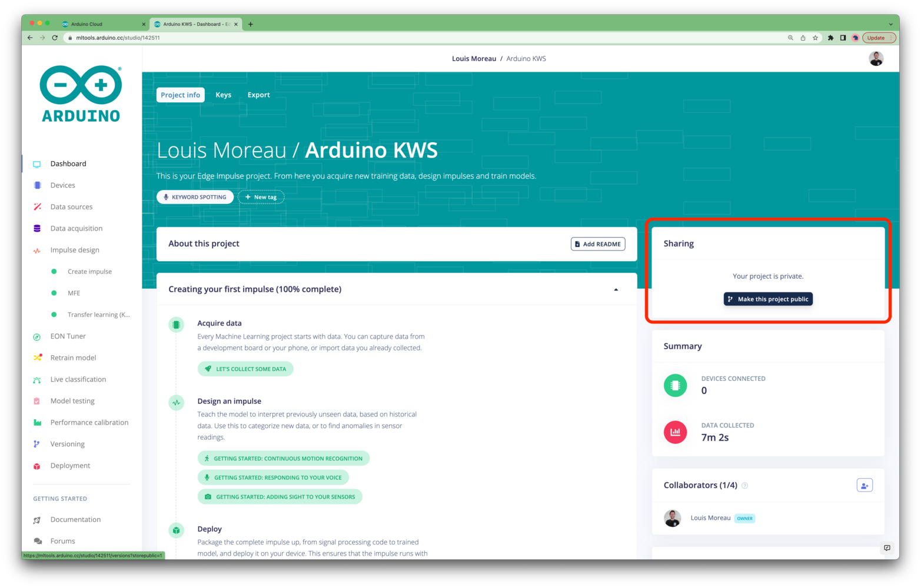The image size is (921, 588).
Task: Open the browser tab list chevron
Action: (890, 24)
